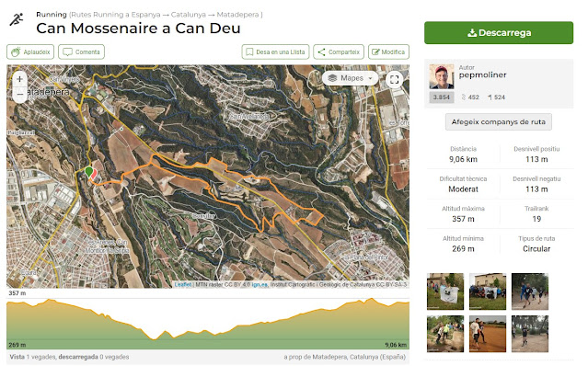Open the Mapes layer dropdown
This screenshot has width=588, height=366.
[350, 78]
